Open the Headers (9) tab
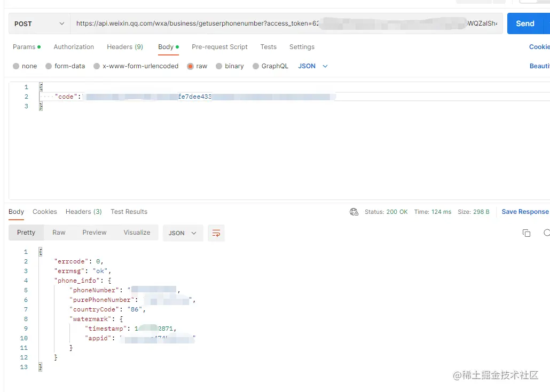The width and height of the screenshot is (550, 392). 125,47
